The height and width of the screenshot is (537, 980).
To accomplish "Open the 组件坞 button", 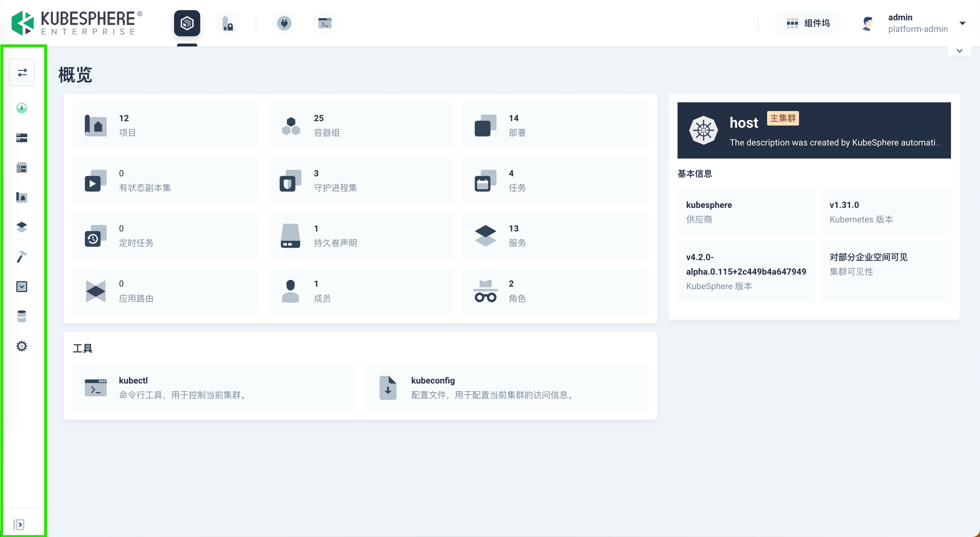I will (808, 23).
